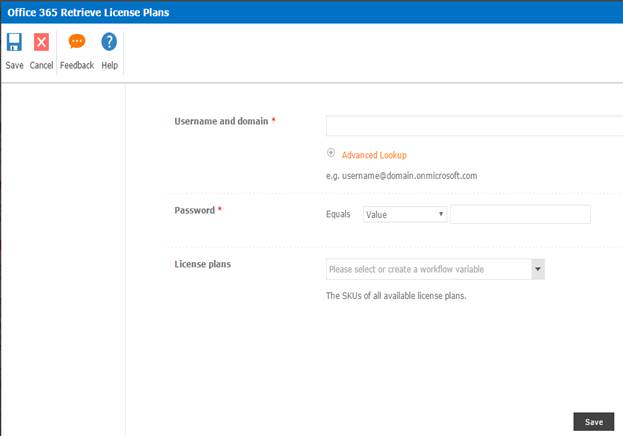Focus the Username and domain input field
The width and height of the screenshot is (623, 436).
[474, 126]
